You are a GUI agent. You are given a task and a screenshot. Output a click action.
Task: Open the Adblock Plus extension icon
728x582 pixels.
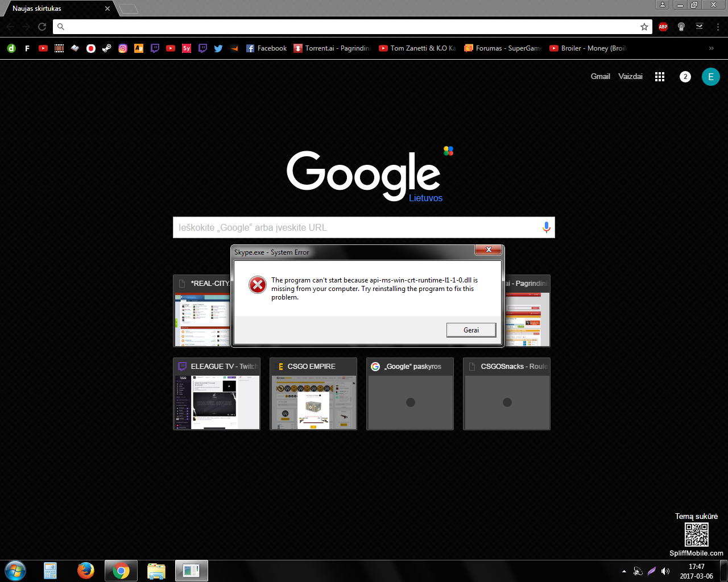[663, 27]
